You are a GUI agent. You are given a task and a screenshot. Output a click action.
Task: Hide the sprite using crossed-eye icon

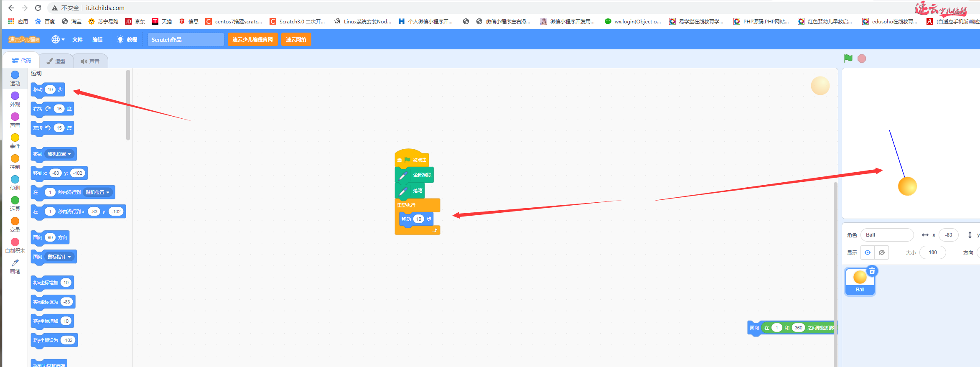click(882, 252)
